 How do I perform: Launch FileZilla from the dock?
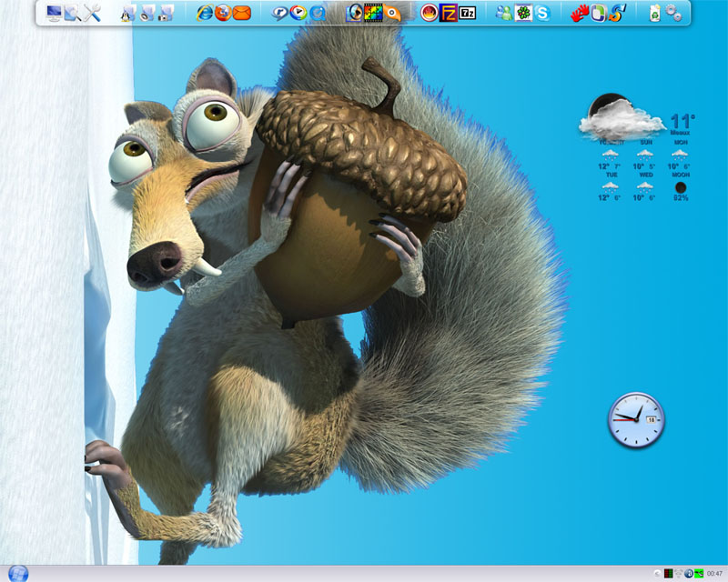[x=448, y=13]
